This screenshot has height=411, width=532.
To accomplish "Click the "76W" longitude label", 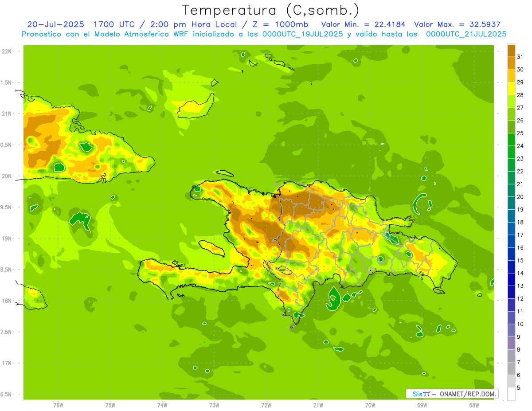I will point(58,405).
